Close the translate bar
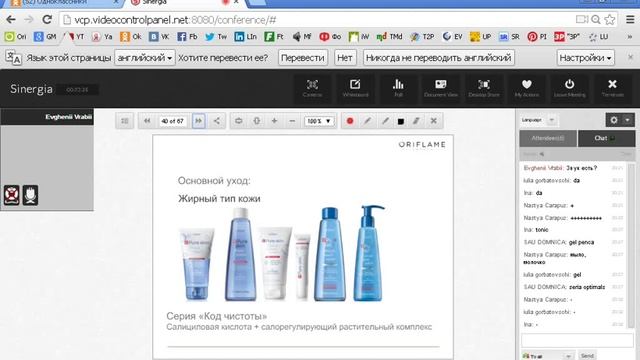640x360 pixels. click(630, 57)
